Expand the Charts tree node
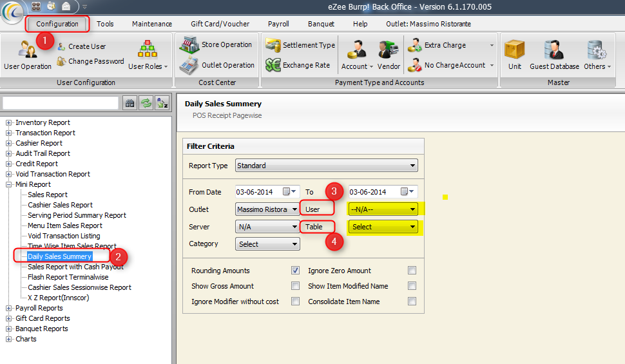The image size is (625, 364). [x=9, y=340]
